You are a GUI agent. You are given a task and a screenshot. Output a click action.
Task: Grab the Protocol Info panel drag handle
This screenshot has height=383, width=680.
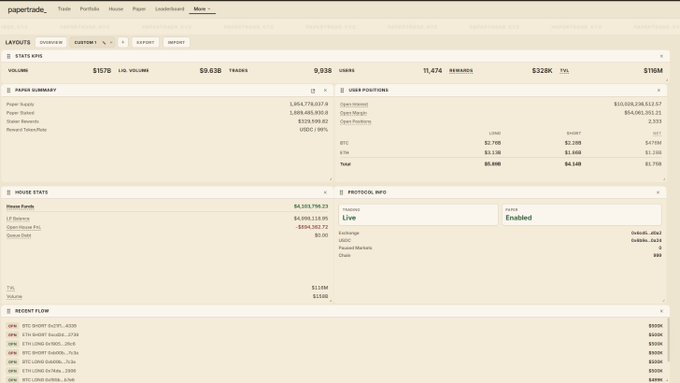pos(341,192)
